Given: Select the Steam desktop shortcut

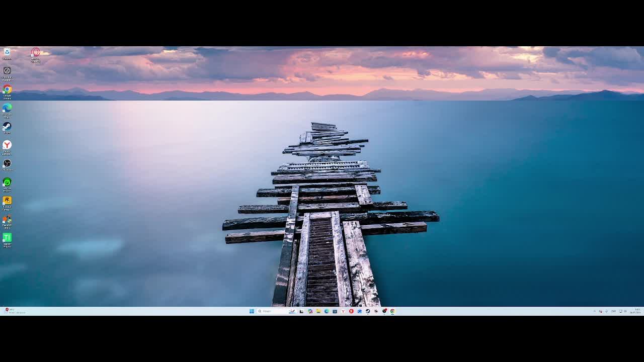Looking at the screenshot, I should (7, 128).
